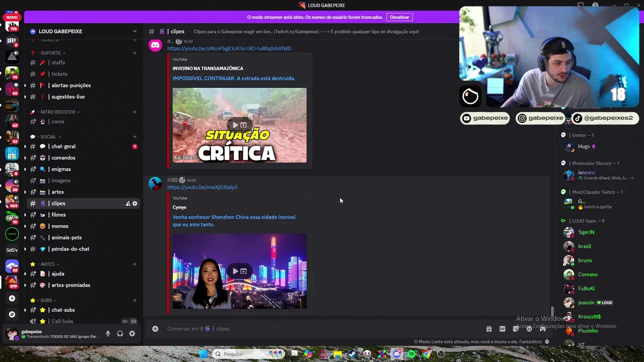The height and width of the screenshot is (362, 644).
Task: Open the youtu.be/mwXjG1Saiy0 link
Action: [x=202, y=187]
